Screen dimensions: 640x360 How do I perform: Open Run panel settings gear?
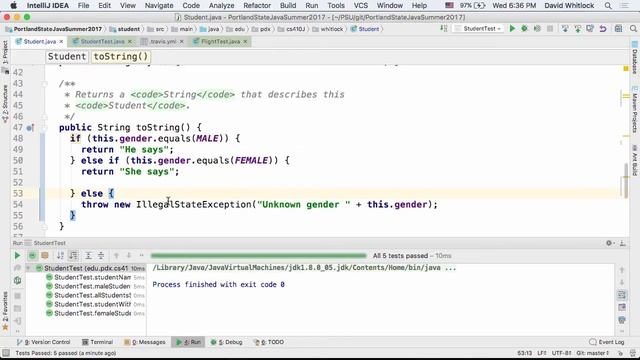pos(609,243)
